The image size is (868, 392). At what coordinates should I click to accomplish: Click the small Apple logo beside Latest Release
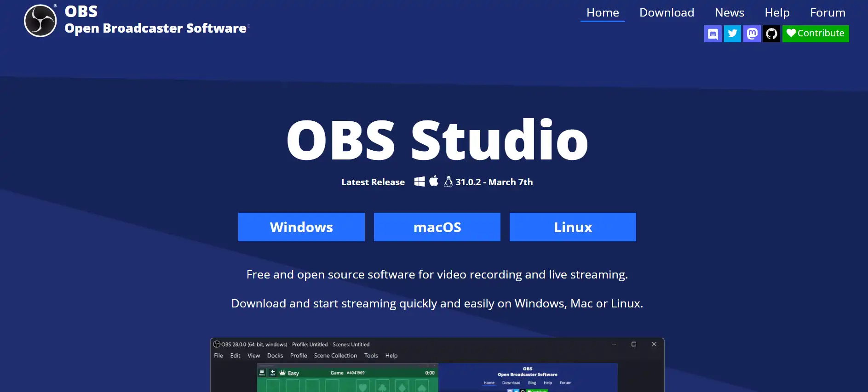(434, 181)
